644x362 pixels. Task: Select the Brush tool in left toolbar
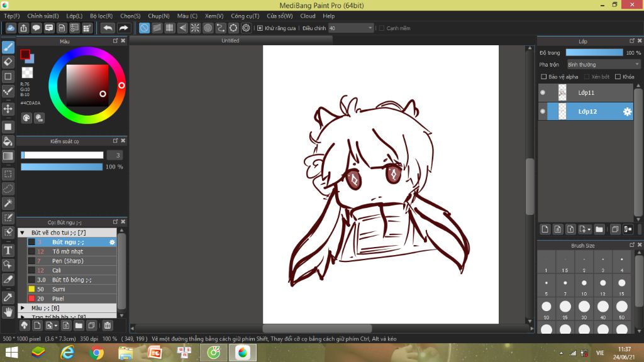(x=8, y=47)
